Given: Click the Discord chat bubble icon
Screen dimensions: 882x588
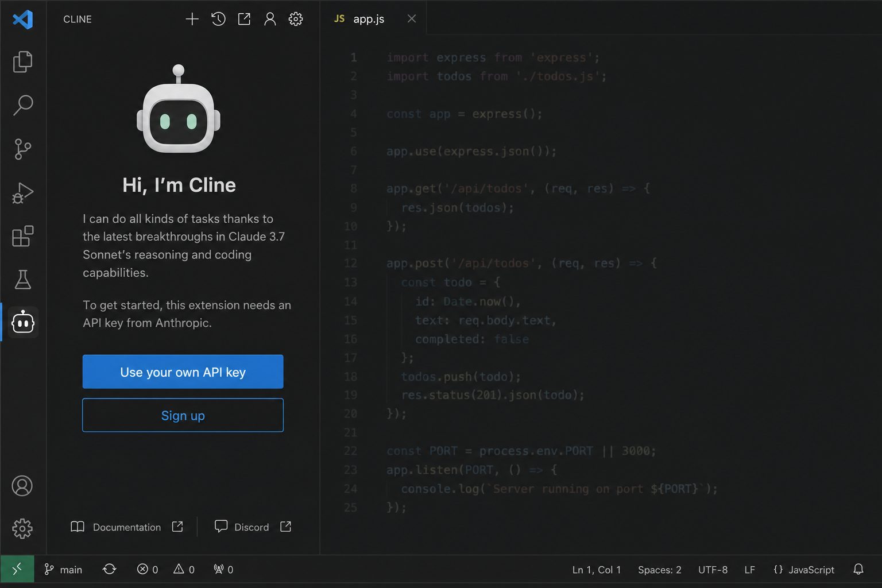Looking at the screenshot, I should pyautogui.click(x=221, y=527).
